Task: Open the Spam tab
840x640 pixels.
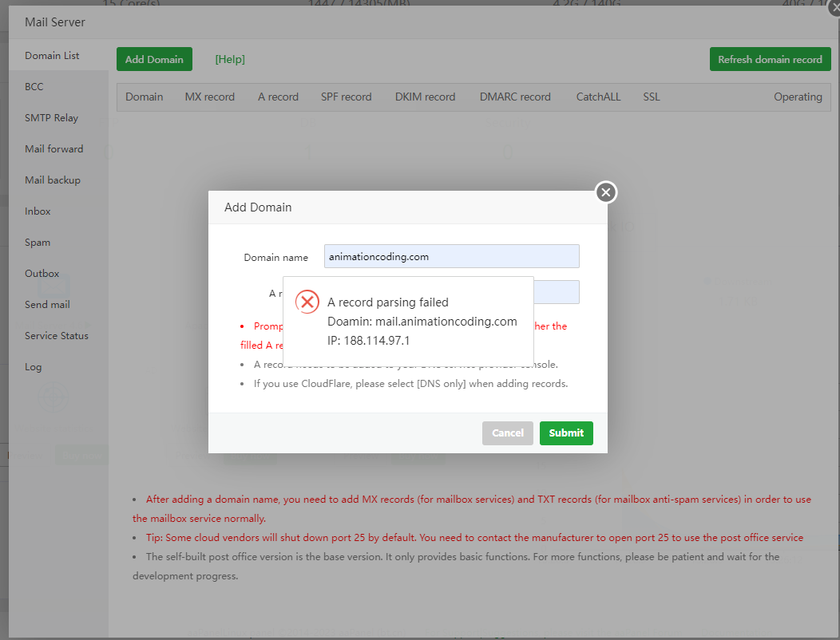Action: (38, 242)
